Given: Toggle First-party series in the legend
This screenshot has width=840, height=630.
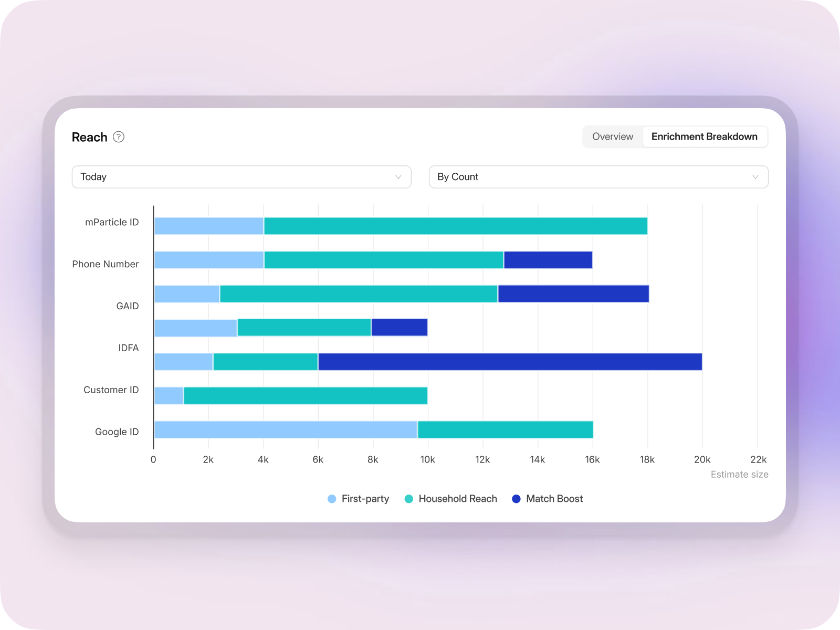Looking at the screenshot, I should [358, 499].
